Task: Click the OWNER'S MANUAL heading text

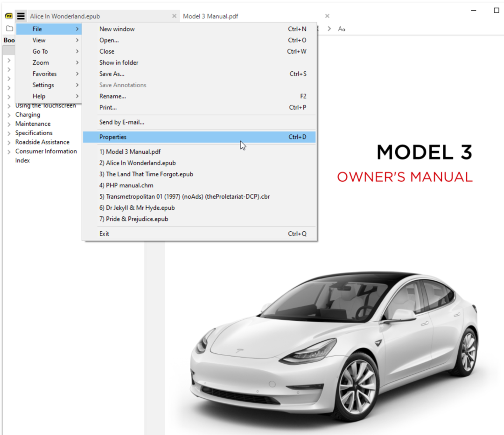Action: [x=405, y=177]
